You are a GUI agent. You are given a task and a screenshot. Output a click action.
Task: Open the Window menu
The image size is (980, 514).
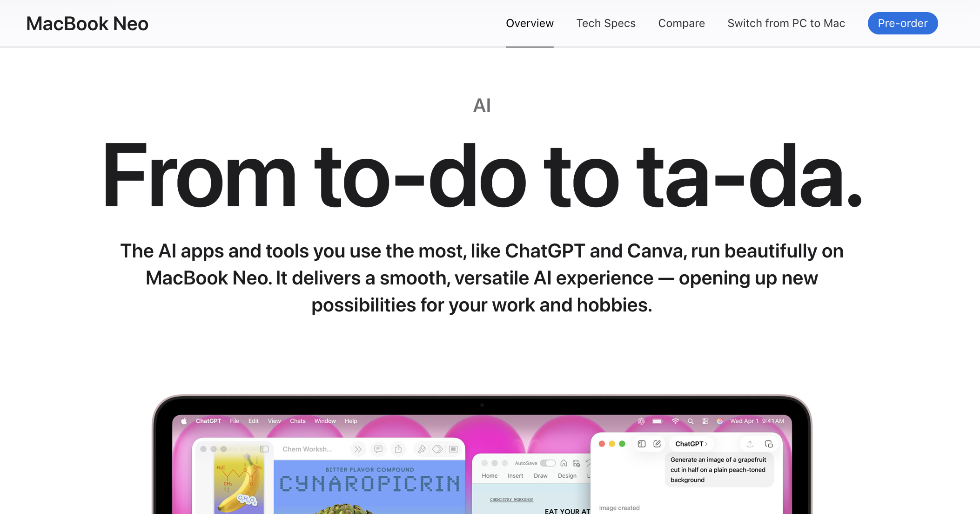325,421
